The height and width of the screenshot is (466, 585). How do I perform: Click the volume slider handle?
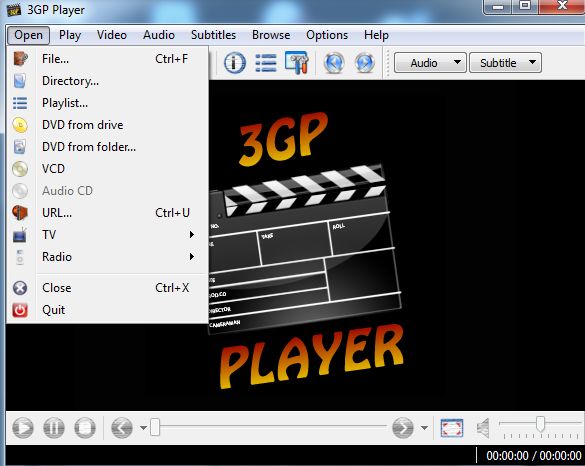[x=540, y=423]
